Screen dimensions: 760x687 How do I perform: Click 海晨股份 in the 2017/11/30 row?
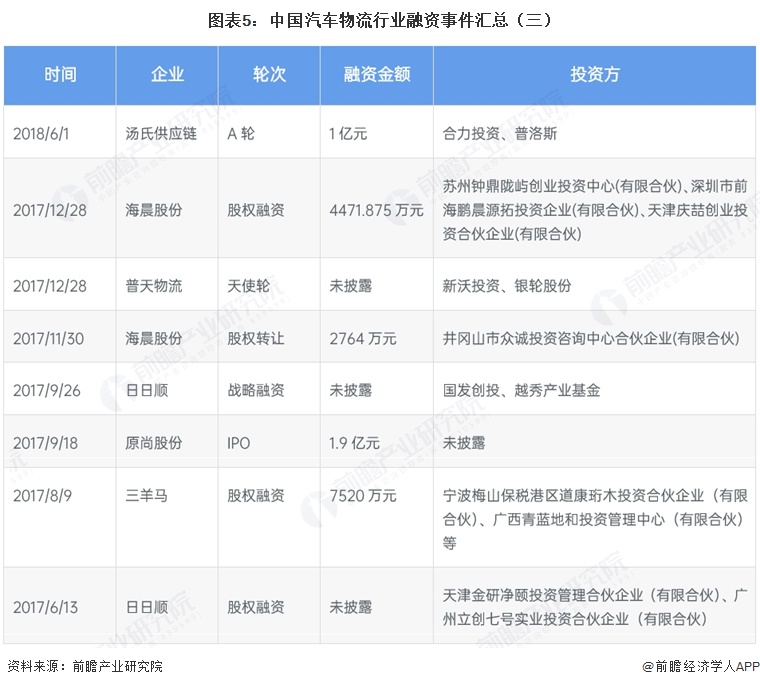coord(154,338)
